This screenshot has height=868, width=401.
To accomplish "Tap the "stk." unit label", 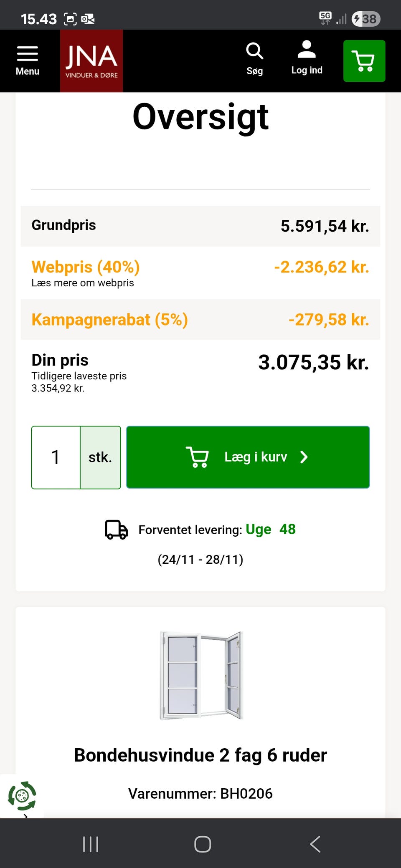I will tap(100, 457).
